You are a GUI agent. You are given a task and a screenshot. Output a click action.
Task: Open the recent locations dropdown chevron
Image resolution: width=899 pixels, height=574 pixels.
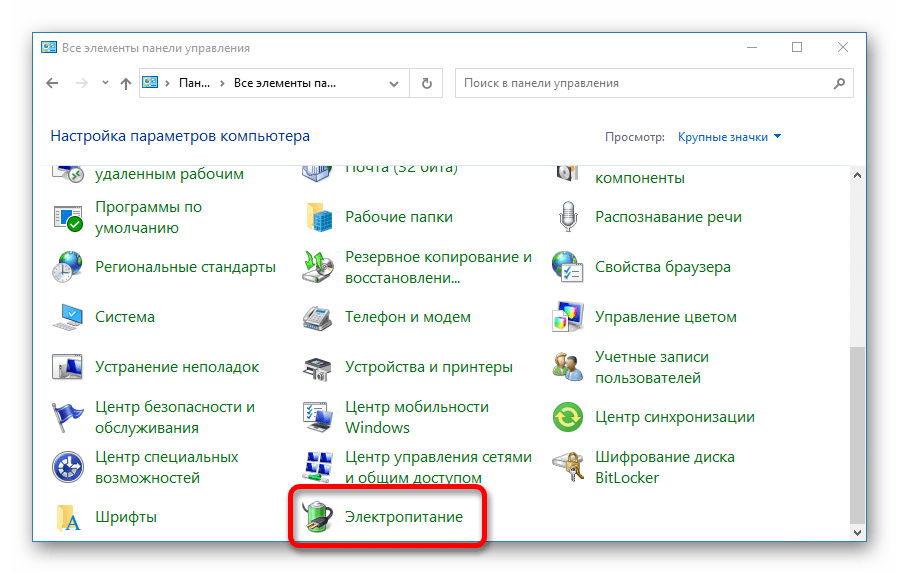pos(103,84)
